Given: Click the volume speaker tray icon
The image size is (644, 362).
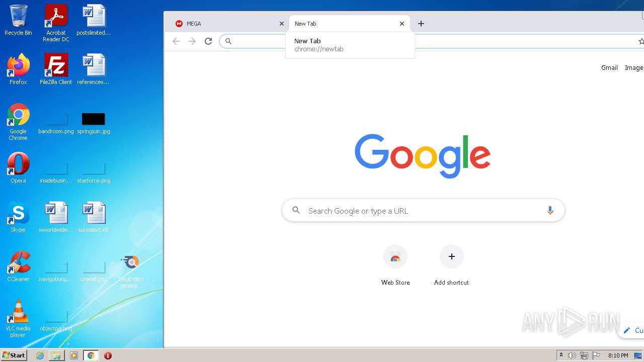Looking at the screenshot, I should (572, 355).
